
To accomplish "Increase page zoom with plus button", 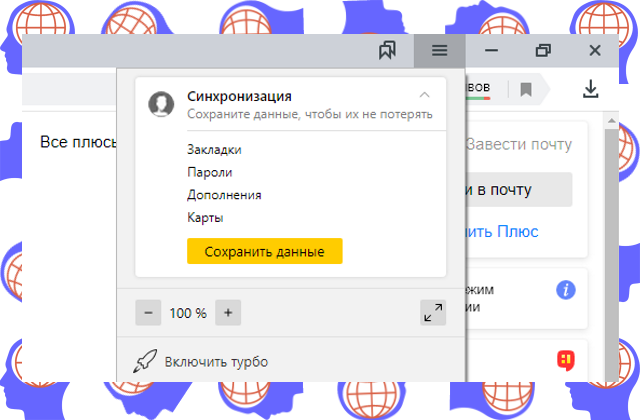I will (x=228, y=313).
